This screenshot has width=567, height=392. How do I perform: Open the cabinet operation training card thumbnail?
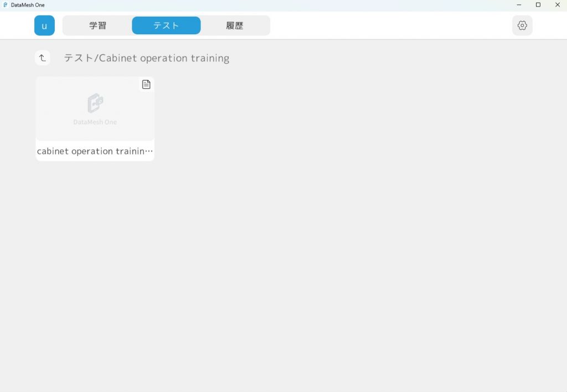point(95,109)
